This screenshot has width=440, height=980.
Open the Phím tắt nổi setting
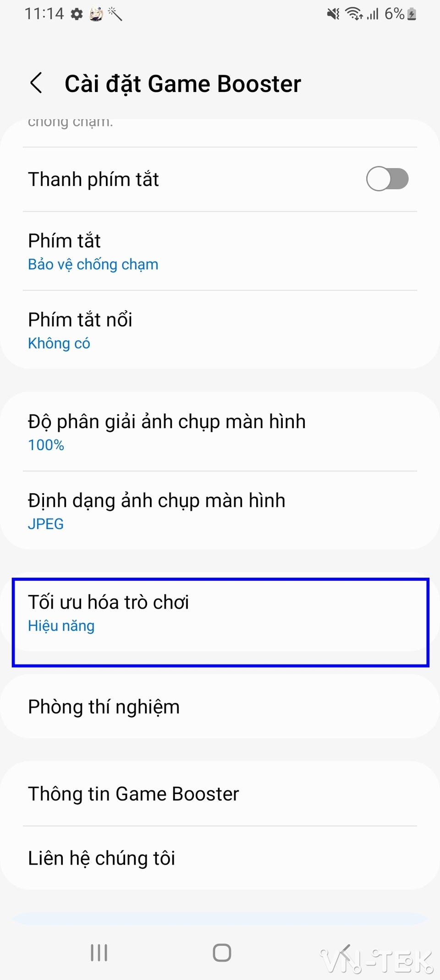[220, 330]
